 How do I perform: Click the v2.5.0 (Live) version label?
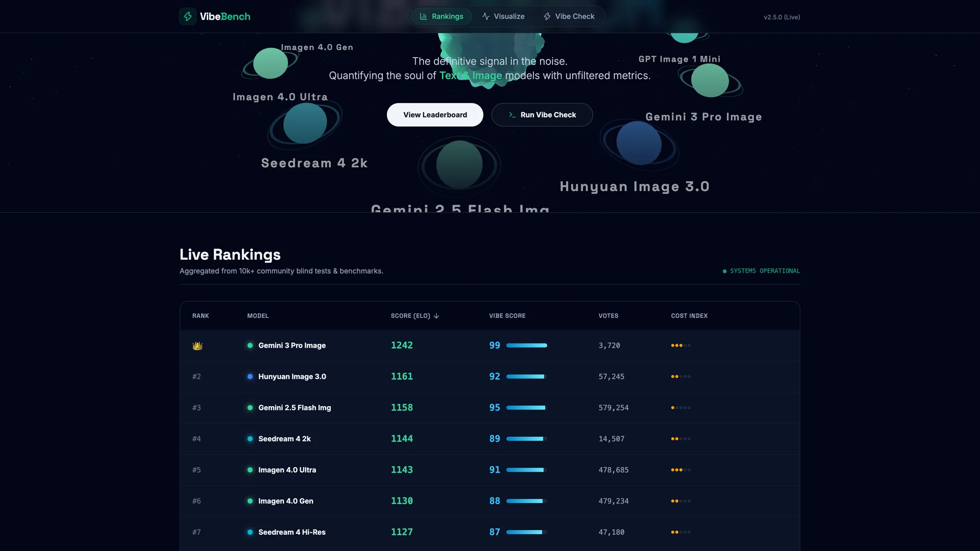[x=781, y=17]
